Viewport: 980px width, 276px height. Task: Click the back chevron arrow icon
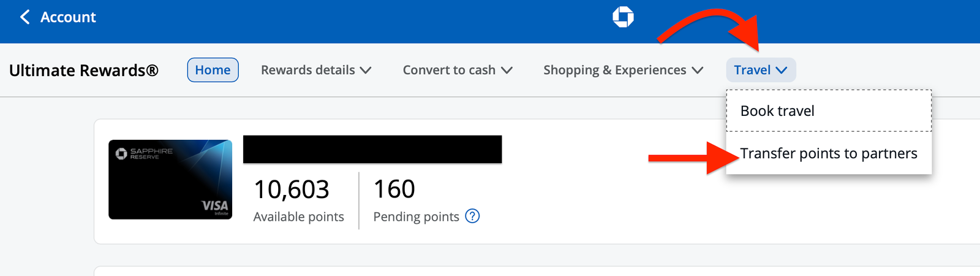[x=24, y=17]
